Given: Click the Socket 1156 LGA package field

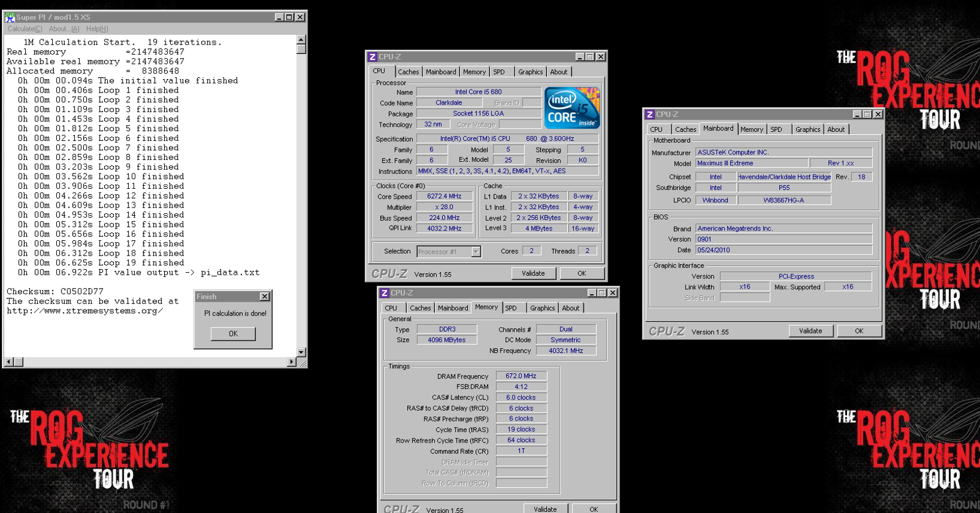Looking at the screenshot, I should tap(478, 114).
